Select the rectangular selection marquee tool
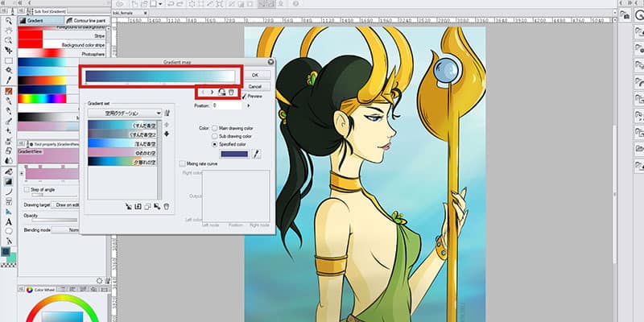The width and height of the screenshot is (644, 322). pos(8,61)
